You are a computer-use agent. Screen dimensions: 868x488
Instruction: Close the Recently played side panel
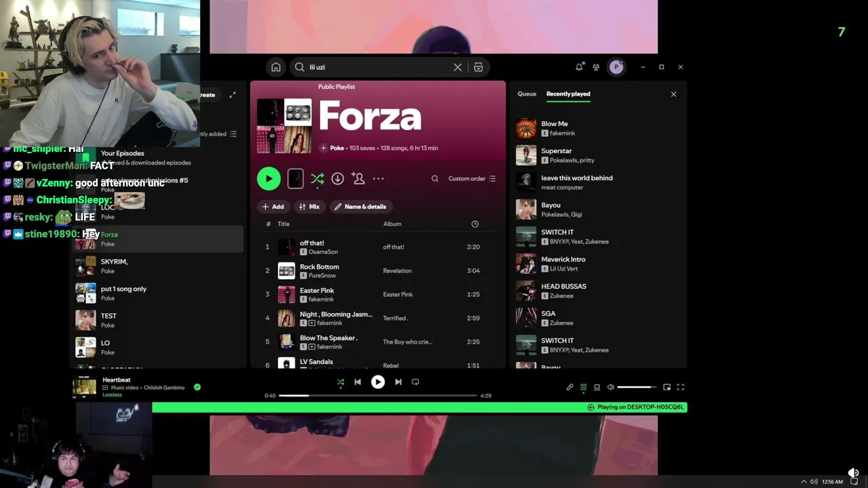click(673, 94)
